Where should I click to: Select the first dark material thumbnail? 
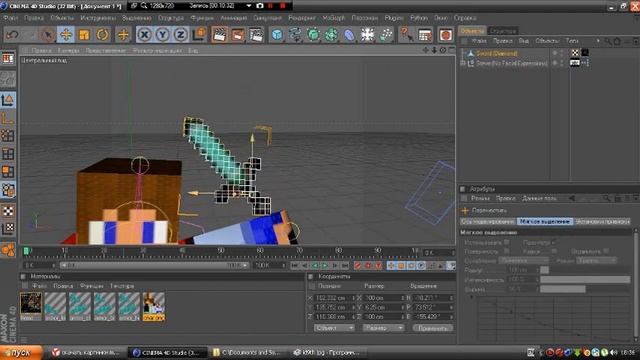[x=31, y=306]
